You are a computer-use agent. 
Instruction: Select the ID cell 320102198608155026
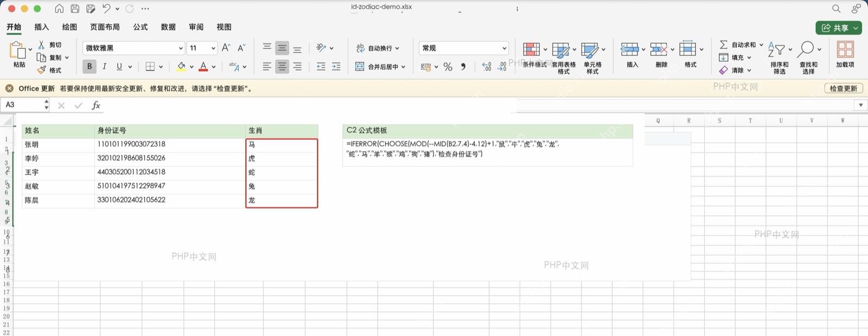(170, 158)
